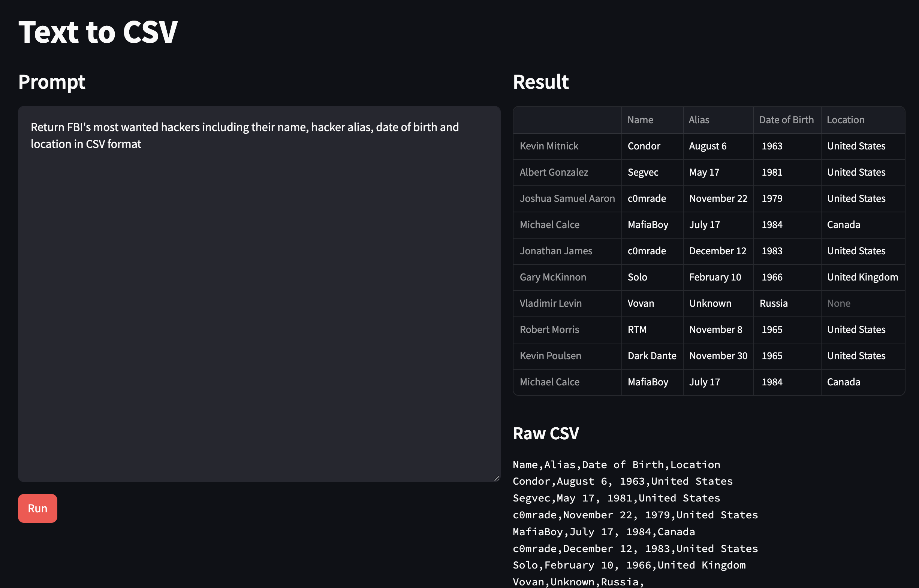Select the Date of Birth column header
Screen dimensions: 919x588
(x=786, y=119)
